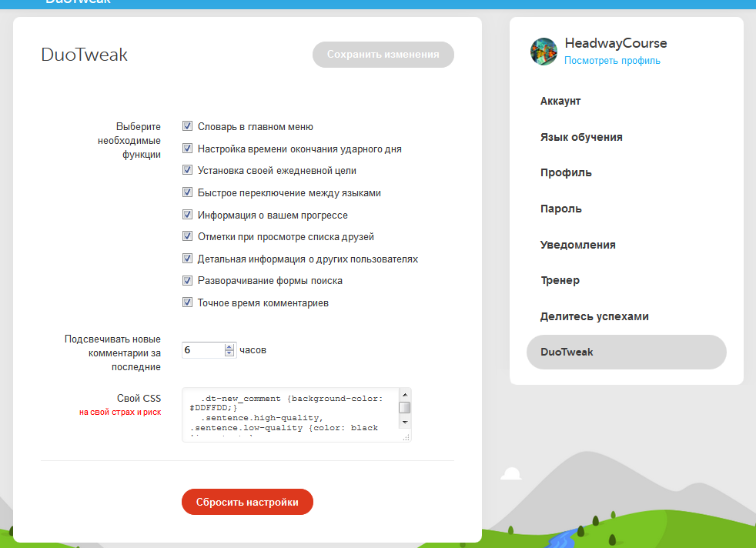Viewport: 756px width, 548px height.
Task: Select DuoTweak in sidebar menu
Action: pos(627,353)
